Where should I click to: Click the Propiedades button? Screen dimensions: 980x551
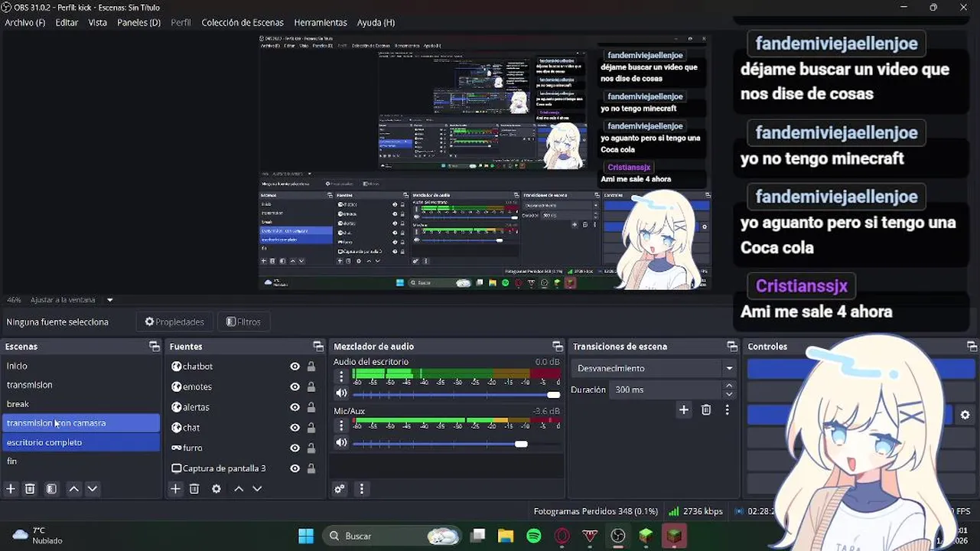pos(174,322)
